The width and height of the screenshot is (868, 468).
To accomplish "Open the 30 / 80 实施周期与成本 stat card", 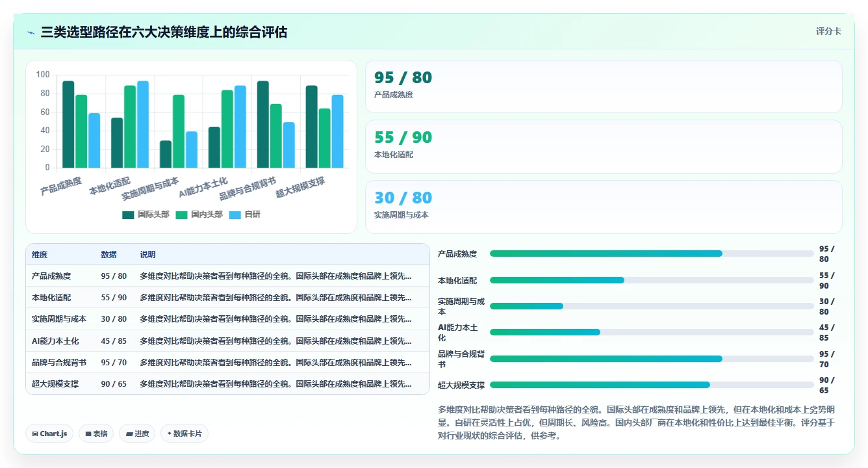I will [x=604, y=207].
